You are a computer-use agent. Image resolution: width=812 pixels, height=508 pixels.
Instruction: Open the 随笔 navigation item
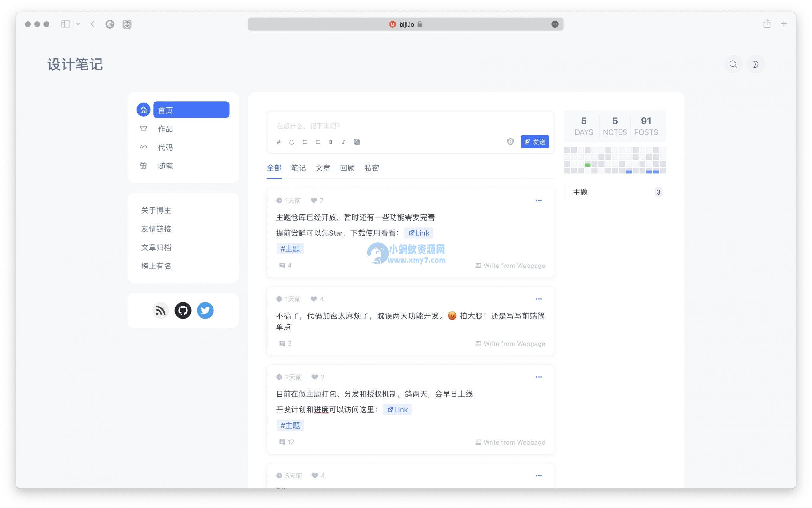pos(165,166)
